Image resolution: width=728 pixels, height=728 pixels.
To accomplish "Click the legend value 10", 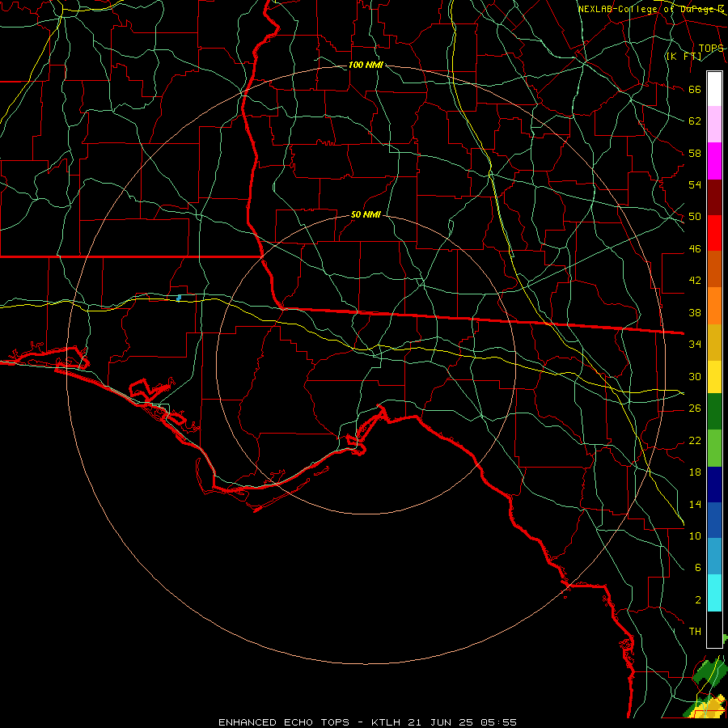I will (695, 535).
